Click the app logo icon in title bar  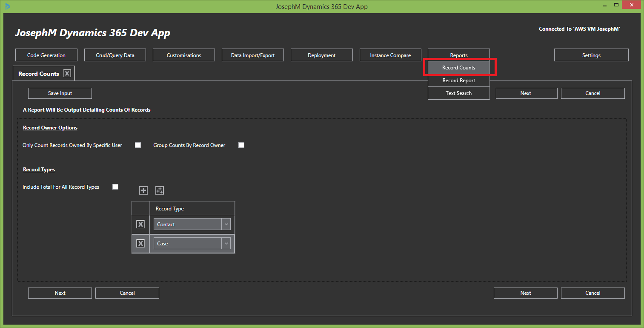tap(8, 6)
